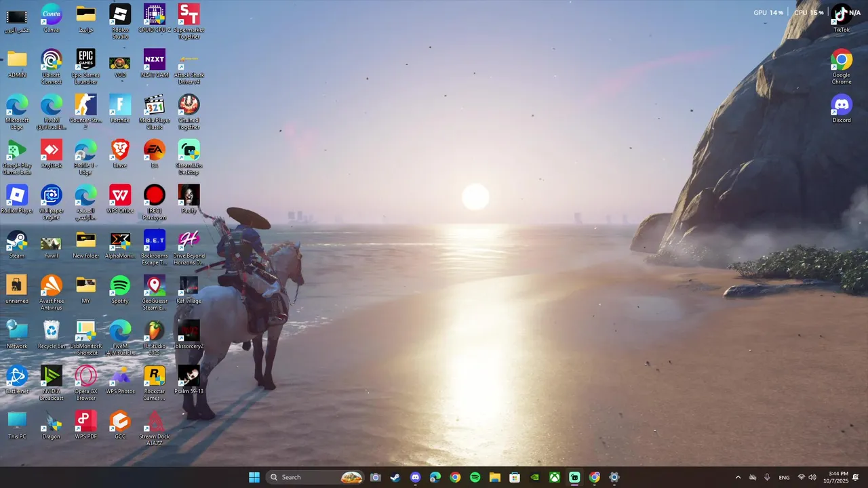Viewport: 868px width, 488px height.
Task: Open Settings gear from the taskbar
Action: [x=614, y=477]
